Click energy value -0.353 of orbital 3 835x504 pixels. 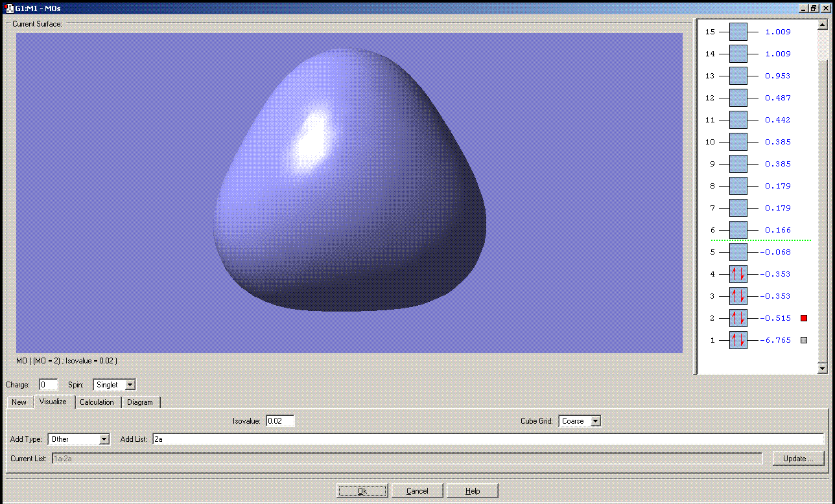775,296
